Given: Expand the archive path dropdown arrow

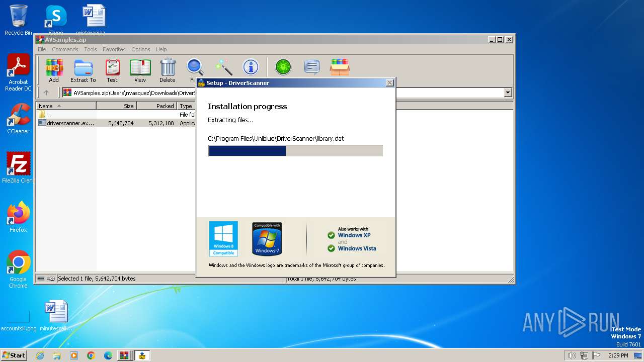Looking at the screenshot, I should click(508, 93).
